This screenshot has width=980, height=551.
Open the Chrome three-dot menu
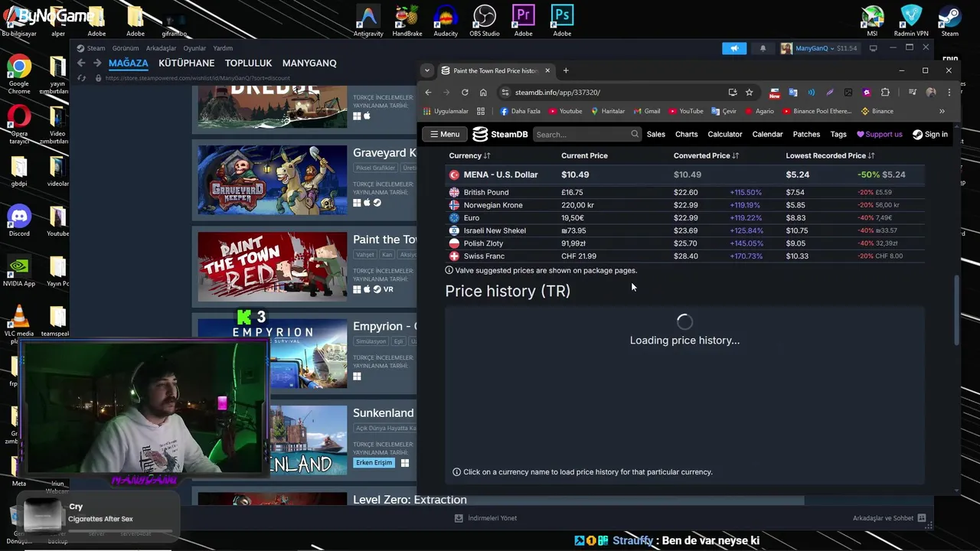[949, 92]
